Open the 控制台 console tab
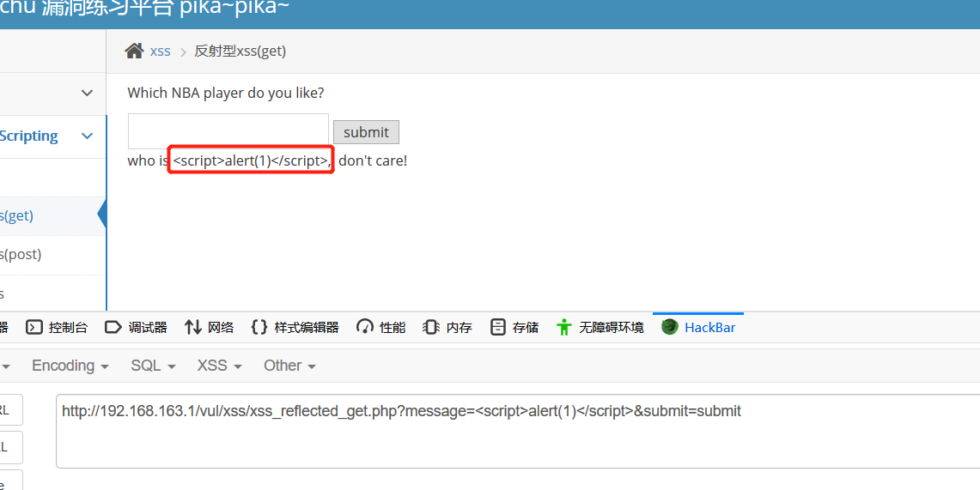The width and height of the screenshot is (980, 490). tap(56, 327)
